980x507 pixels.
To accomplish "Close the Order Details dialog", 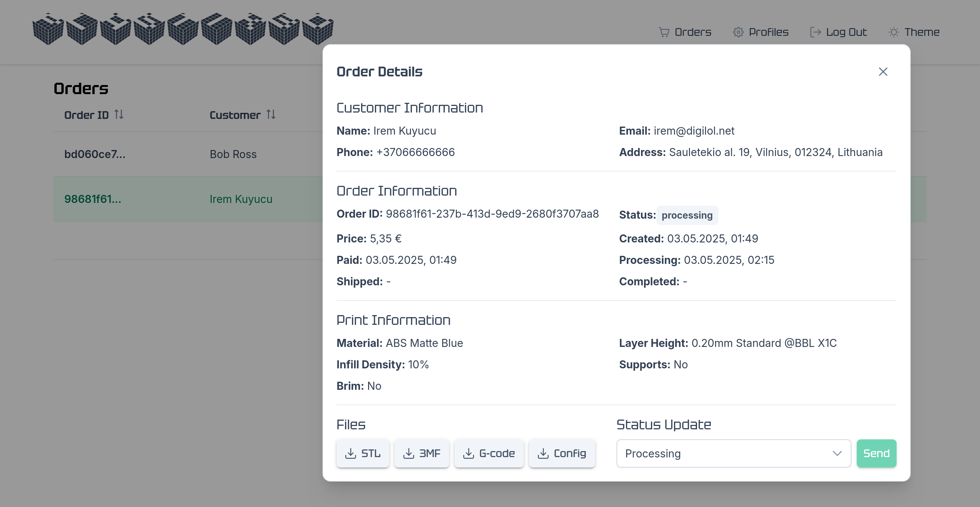I will pos(883,72).
